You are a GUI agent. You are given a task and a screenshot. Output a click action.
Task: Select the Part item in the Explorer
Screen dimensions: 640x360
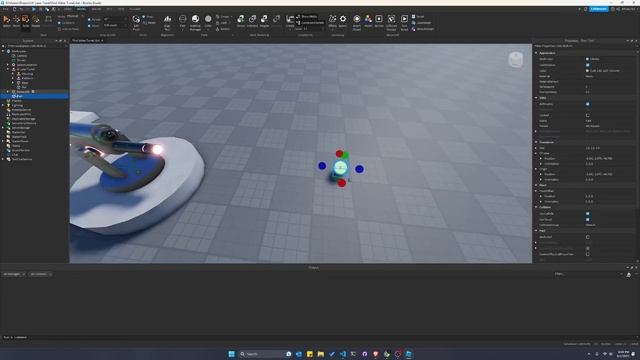pyautogui.click(x=34, y=96)
